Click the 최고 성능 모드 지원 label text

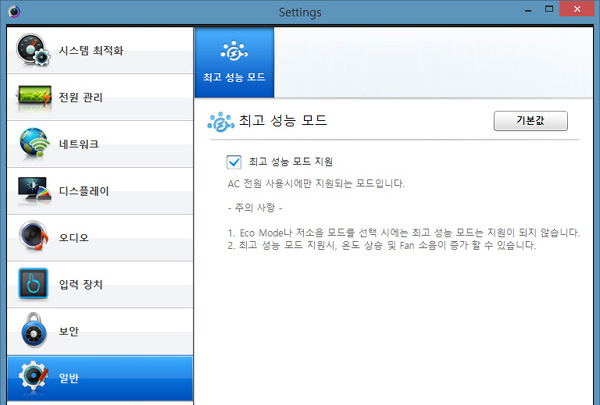coord(290,162)
